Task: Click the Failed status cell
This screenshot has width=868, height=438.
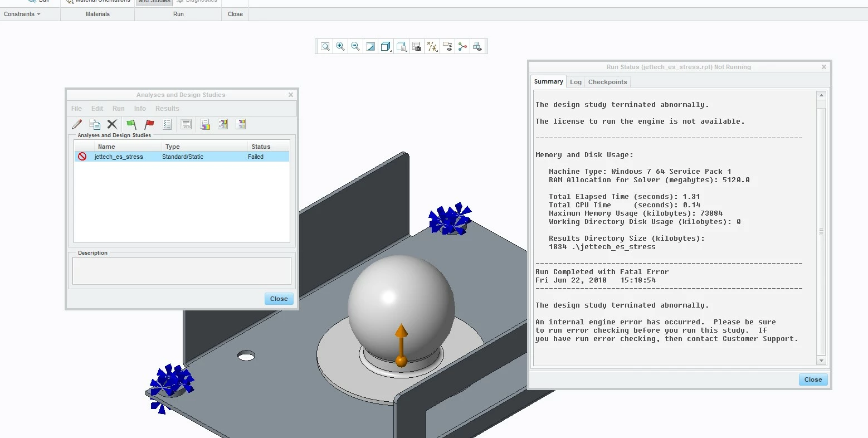Action: (256, 157)
